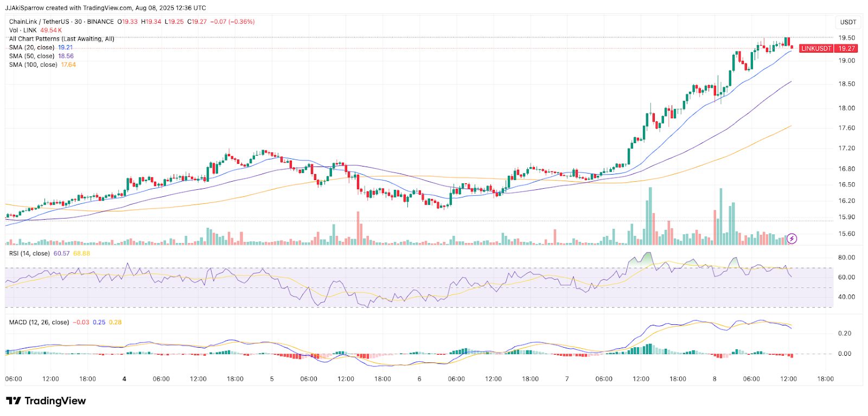The width and height of the screenshot is (868, 416).
Task: Select the Vol · LINK indicator legend
Action: tap(23, 30)
